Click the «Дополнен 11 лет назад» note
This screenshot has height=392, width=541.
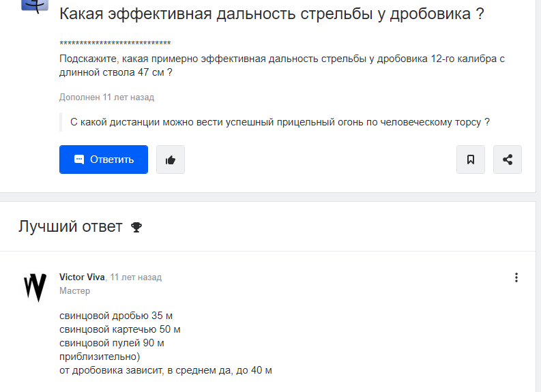pyautogui.click(x=106, y=97)
